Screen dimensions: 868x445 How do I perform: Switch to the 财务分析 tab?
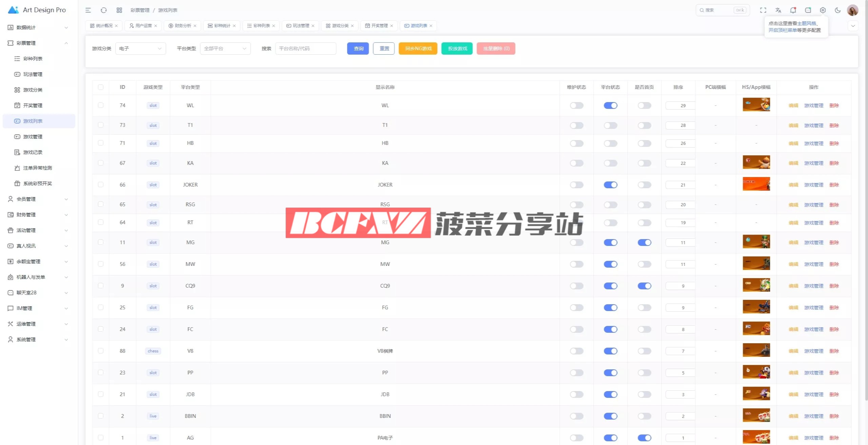tap(182, 26)
